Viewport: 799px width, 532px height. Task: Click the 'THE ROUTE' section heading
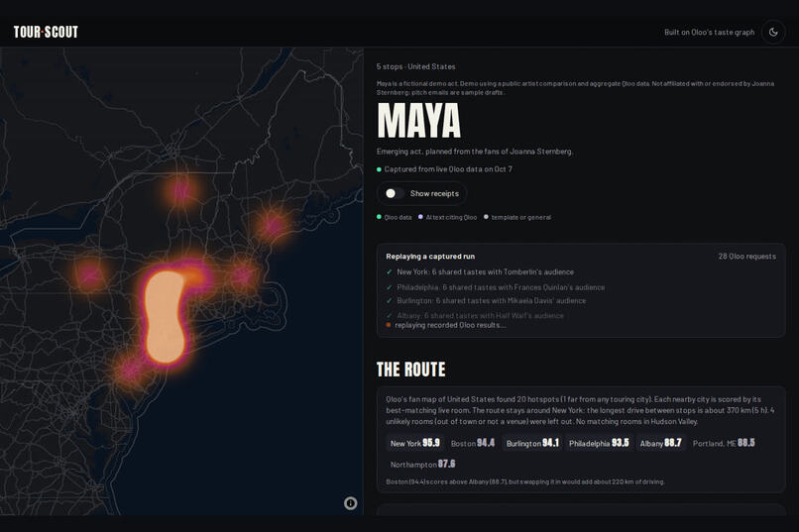pos(410,370)
